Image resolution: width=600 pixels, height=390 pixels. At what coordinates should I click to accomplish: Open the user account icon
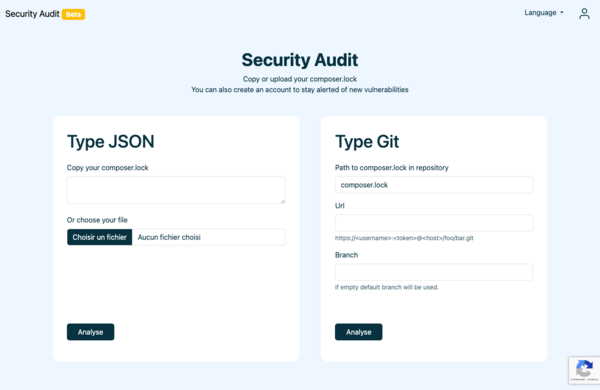tap(584, 13)
